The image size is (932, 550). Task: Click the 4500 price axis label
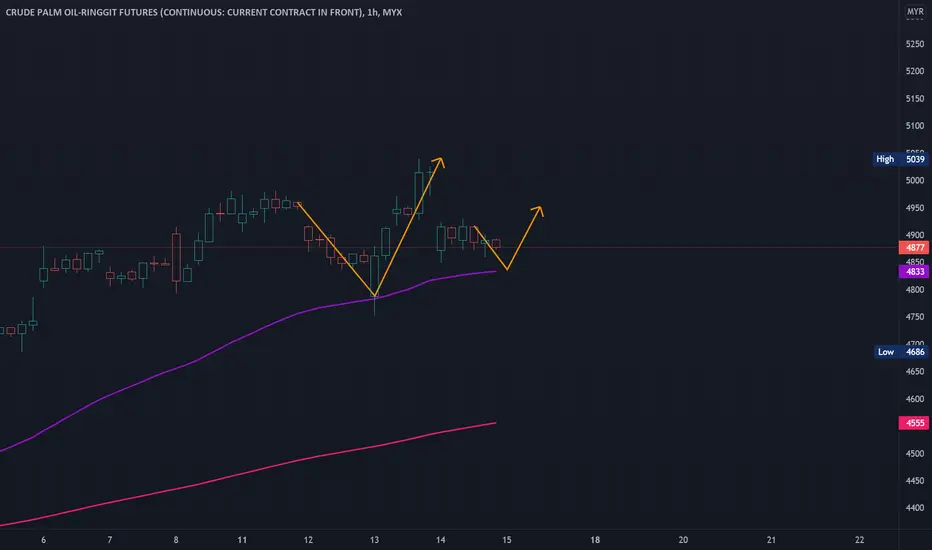[x=915, y=454]
